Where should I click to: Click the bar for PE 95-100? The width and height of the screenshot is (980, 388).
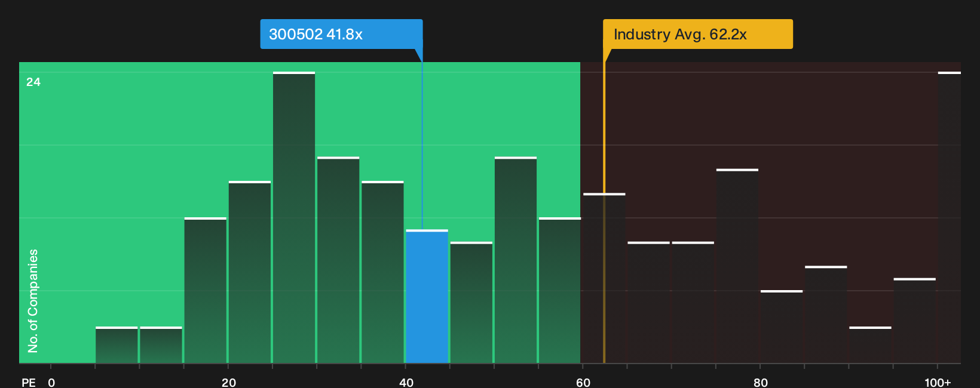pos(915,321)
